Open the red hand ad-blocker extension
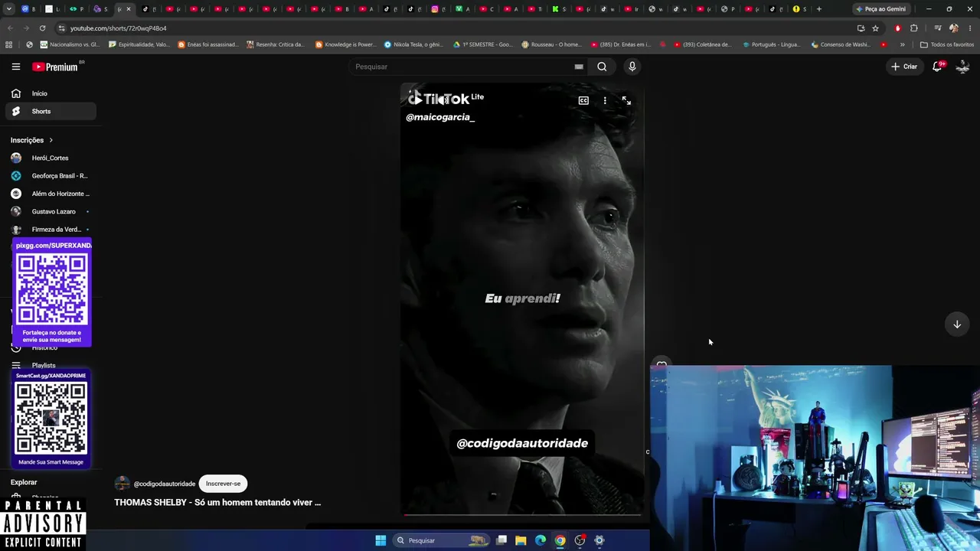The width and height of the screenshot is (980, 551). click(897, 28)
